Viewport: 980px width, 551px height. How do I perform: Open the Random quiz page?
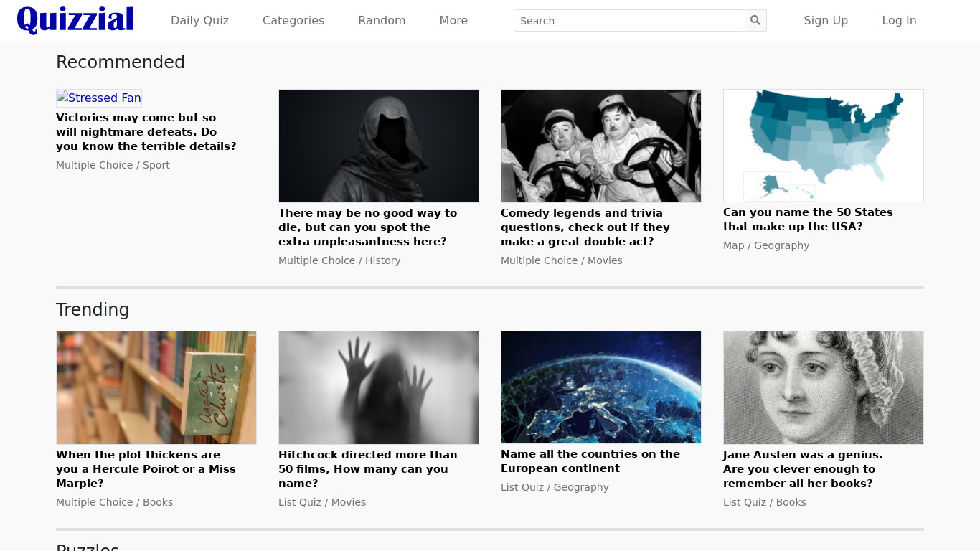pos(382,21)
